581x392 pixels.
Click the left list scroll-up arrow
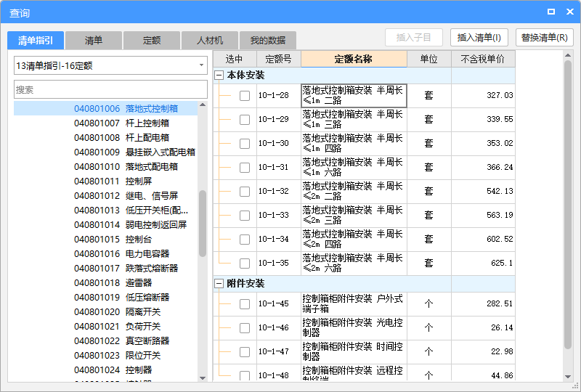click(203, 105)
